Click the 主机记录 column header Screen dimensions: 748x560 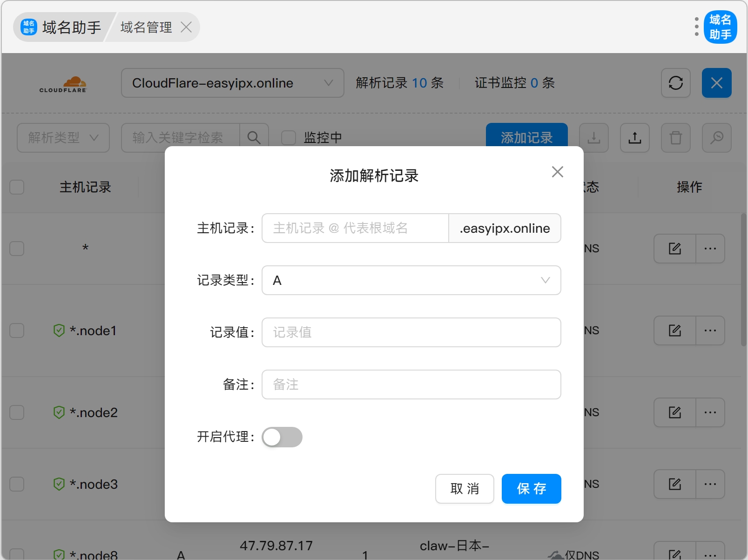pyautogui.click(x=85, y=187)
